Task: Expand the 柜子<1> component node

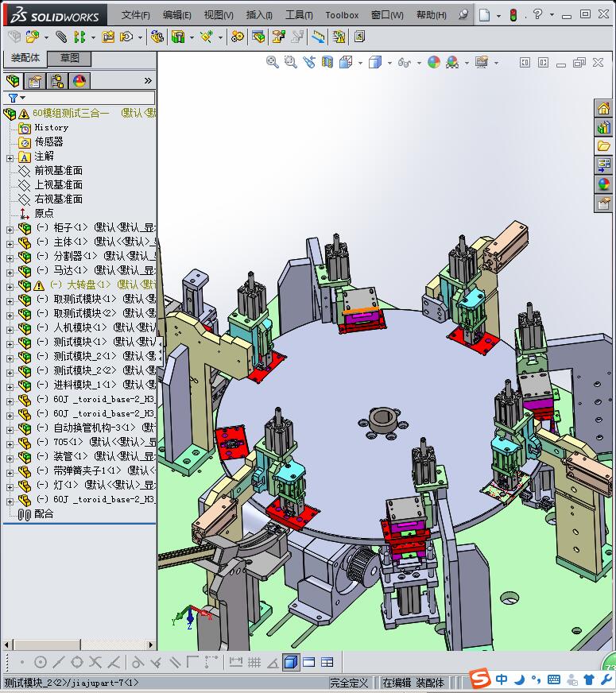Action: (10, 230)
